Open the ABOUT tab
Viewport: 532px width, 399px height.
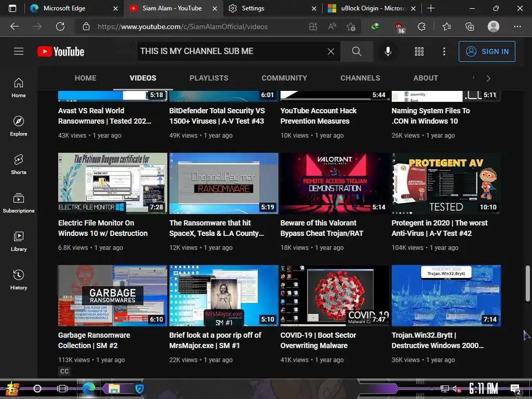425,78
